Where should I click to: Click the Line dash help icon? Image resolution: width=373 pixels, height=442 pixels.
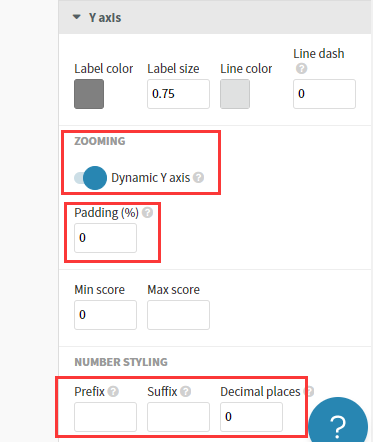pyautogui.click(x=301, y=69)
